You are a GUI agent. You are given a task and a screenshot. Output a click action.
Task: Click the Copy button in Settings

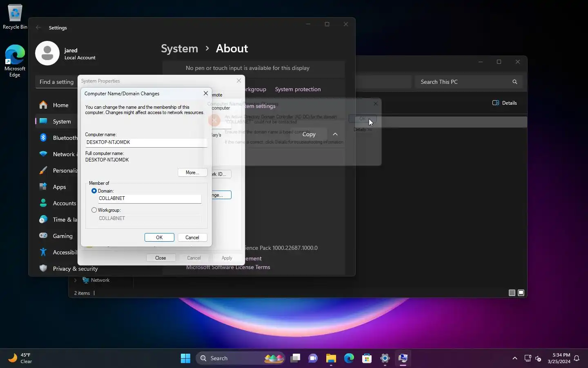(309, 134)
